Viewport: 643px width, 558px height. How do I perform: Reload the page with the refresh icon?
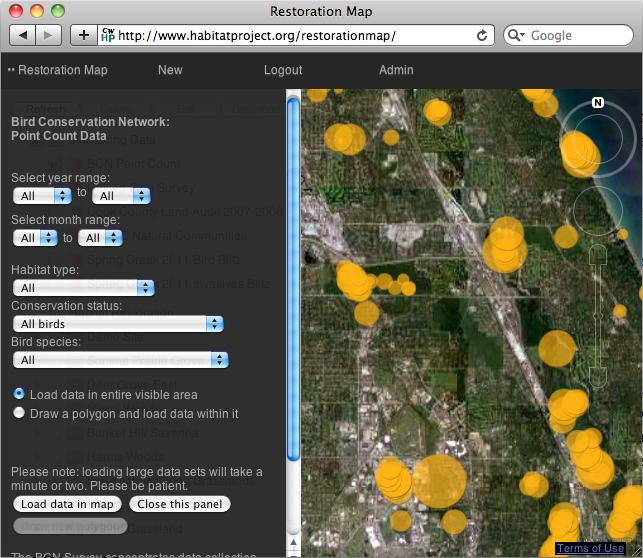pos(482,35)
